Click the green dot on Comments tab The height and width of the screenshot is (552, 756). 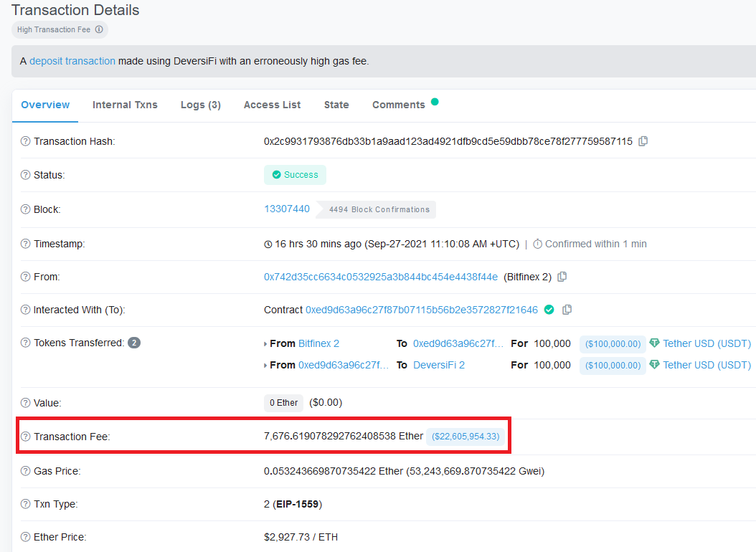pyautogui.click(x=435, y=102)
